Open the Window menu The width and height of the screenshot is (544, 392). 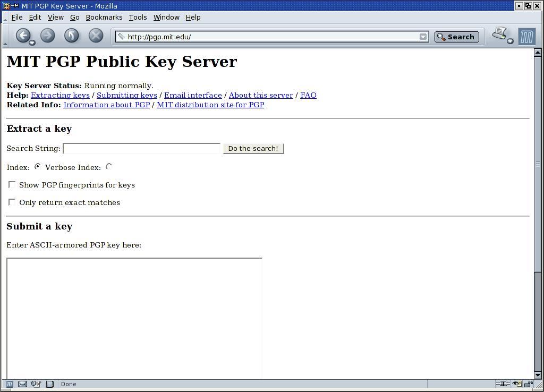166,18
